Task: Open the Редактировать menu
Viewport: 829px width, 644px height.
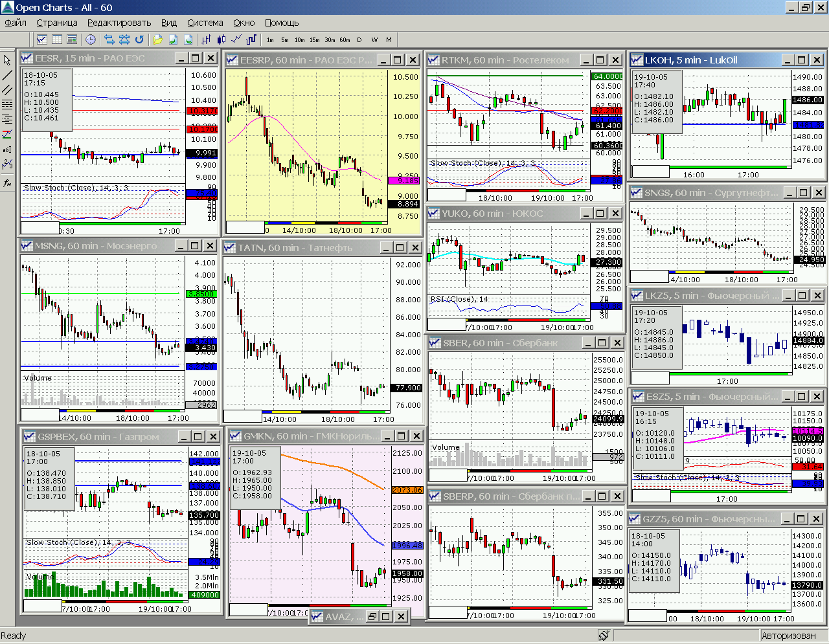Action: 119,23
